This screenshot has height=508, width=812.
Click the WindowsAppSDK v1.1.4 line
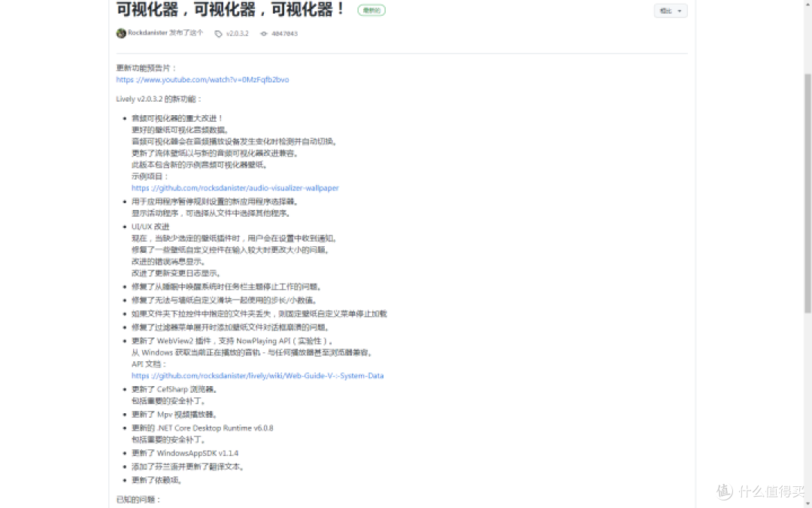(x=185, y=452)
